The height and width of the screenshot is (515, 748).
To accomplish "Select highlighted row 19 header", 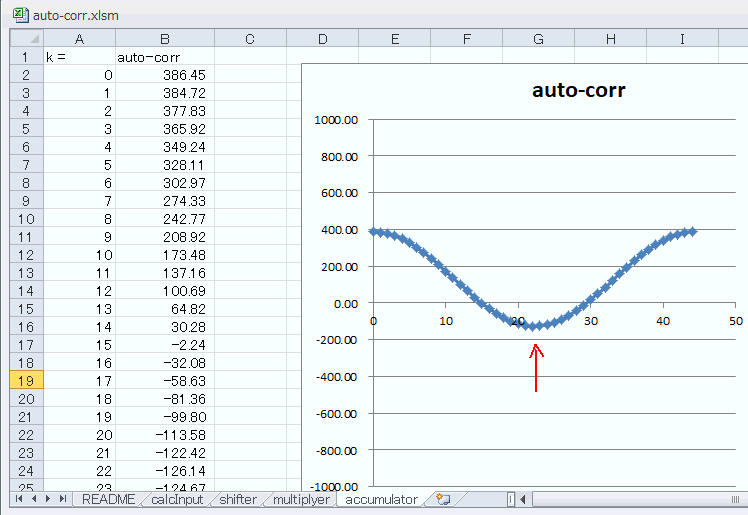I will point(27,380).
